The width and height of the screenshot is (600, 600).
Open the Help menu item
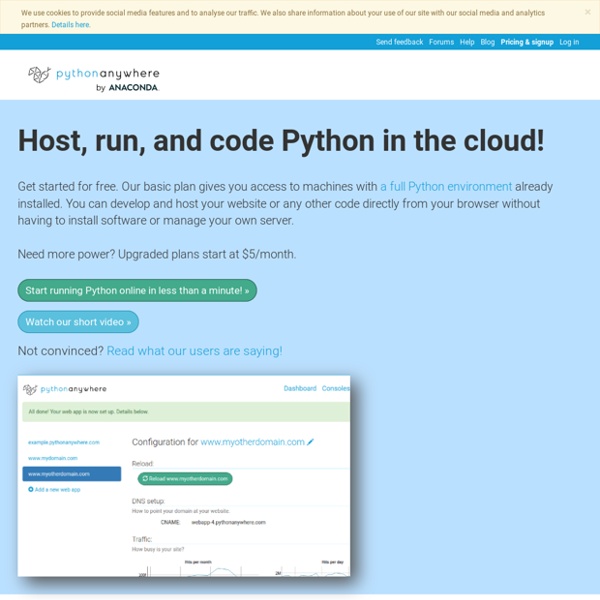(467, 42)
